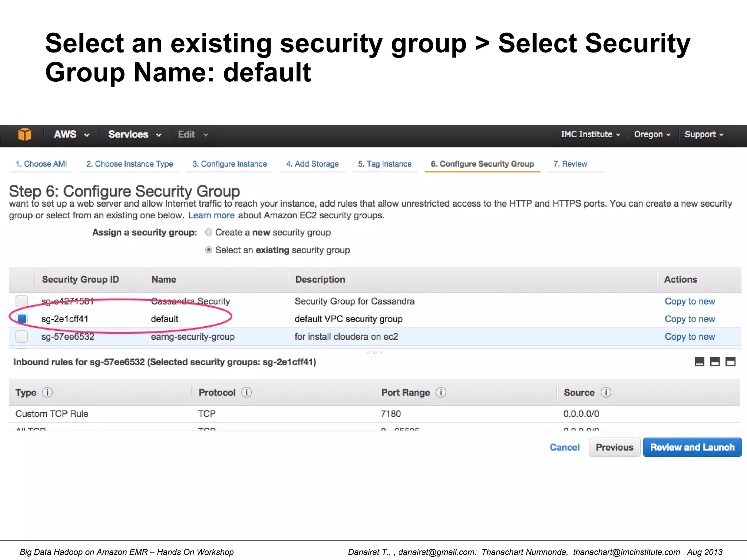Image resolution: width=747 pixels, height=560 pixels.
Task: Set inbound rules panel to half height
Action: coord(715,362)
